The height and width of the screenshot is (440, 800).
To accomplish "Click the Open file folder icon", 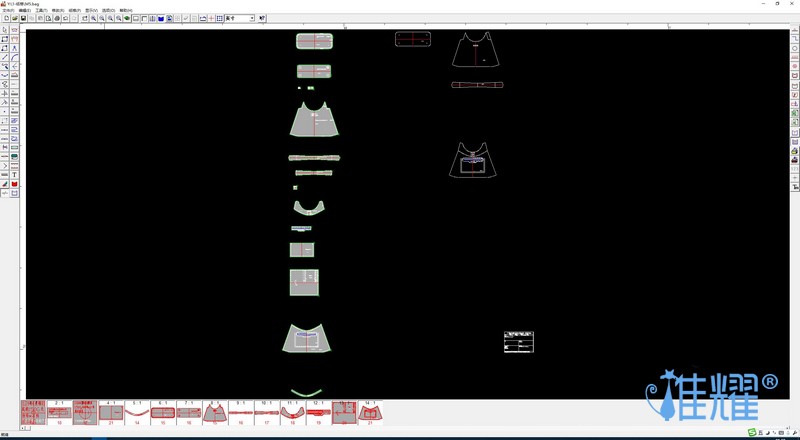I will tap(14, 18).
